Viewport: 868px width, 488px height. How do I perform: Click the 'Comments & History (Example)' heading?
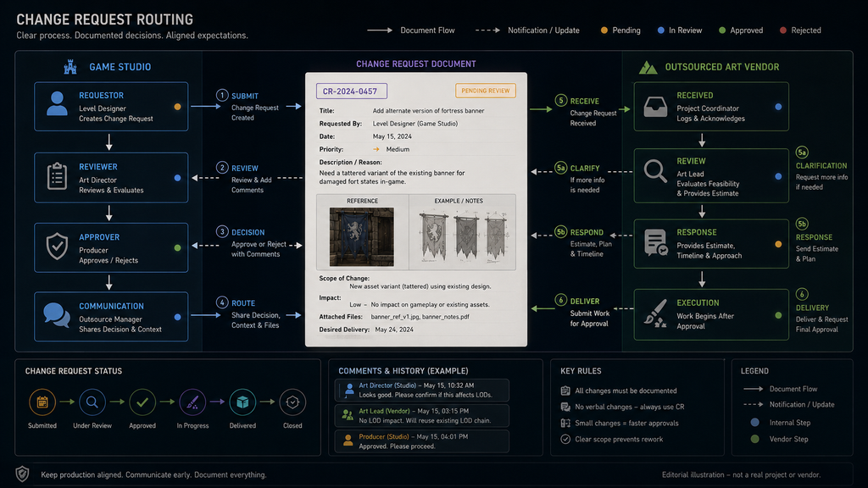[403, 371]
